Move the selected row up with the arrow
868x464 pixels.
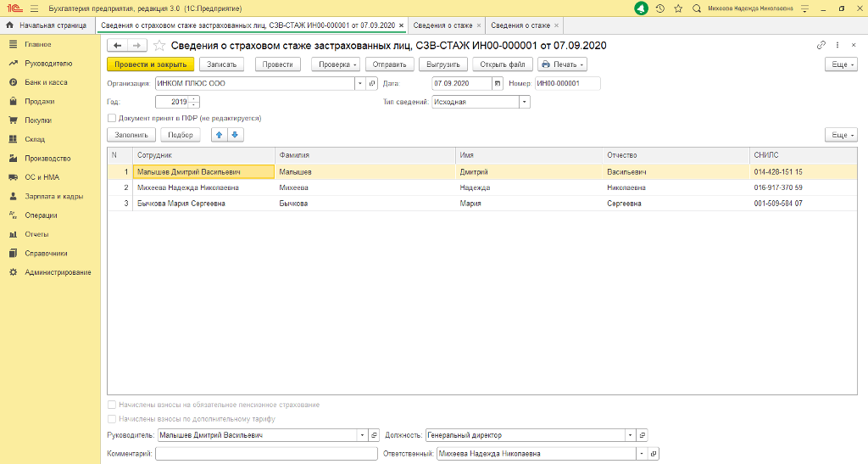click(x=220, y=134)
